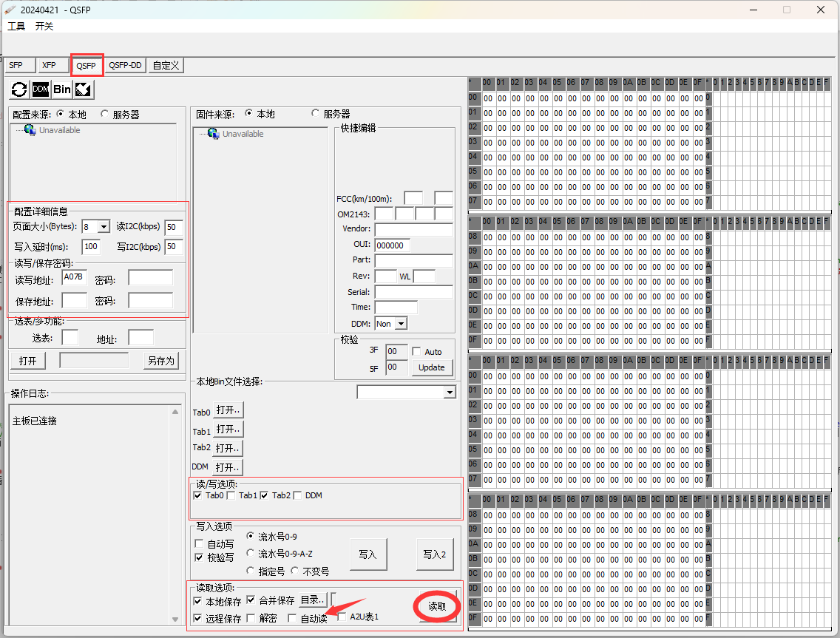
Task: Select the DDM toolbar icon
Action: (x=41, y=89)
